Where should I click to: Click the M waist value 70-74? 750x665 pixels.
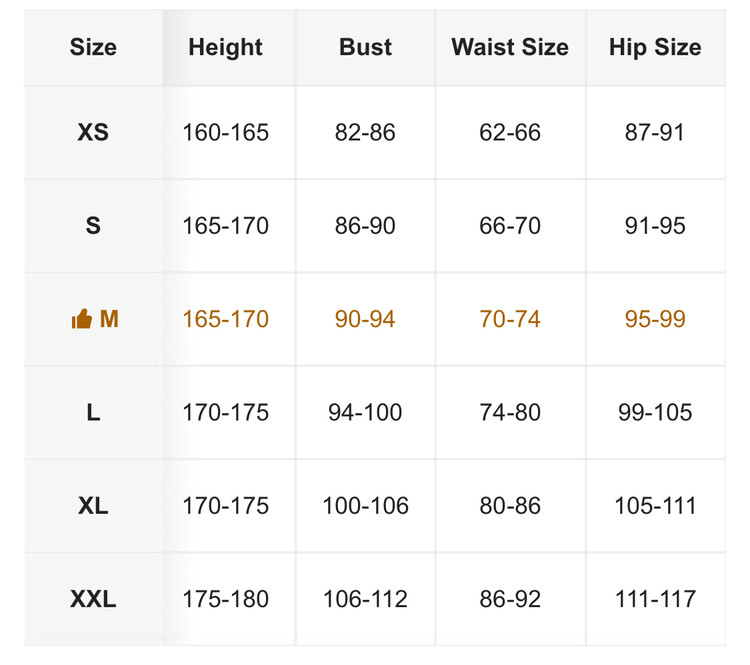(x=510, y=320)
